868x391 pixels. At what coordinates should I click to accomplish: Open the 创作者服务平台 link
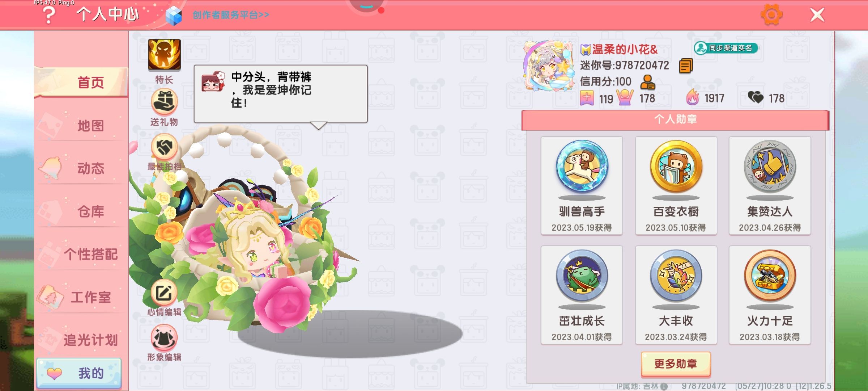coord(231,15)
